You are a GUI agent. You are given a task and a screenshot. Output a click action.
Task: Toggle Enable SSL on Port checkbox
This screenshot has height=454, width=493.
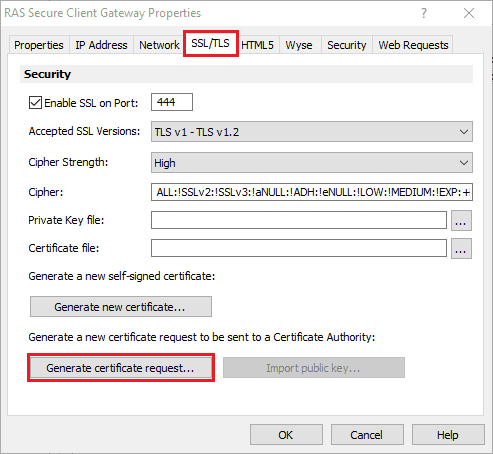tap(35, 103)
